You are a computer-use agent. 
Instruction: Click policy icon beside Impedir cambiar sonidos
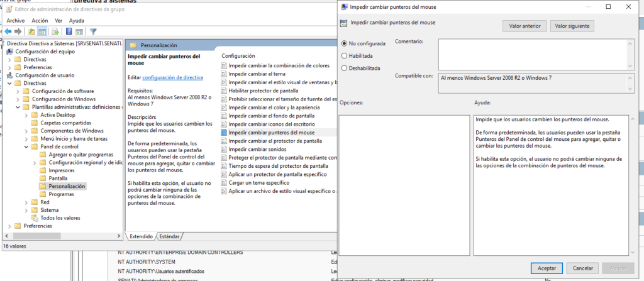click(x=224, y=149)
